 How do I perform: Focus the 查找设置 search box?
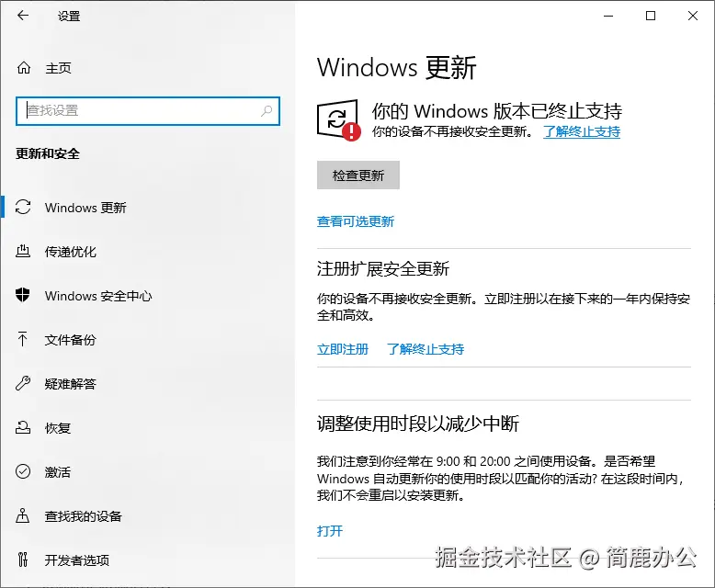click(148, 111)
